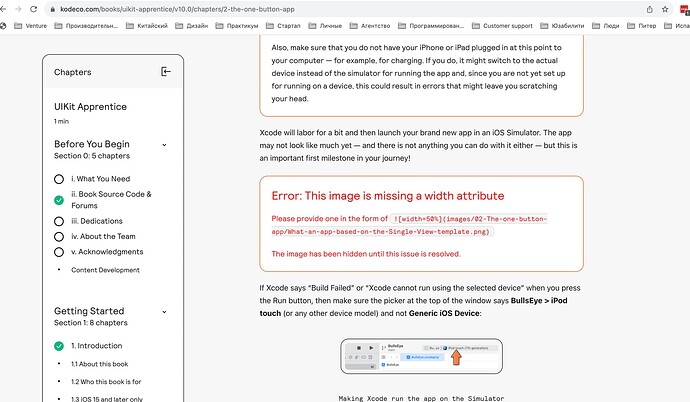
Task: Uncheck completed 'Book Source Code & Forums'
Action: (60, 200)
